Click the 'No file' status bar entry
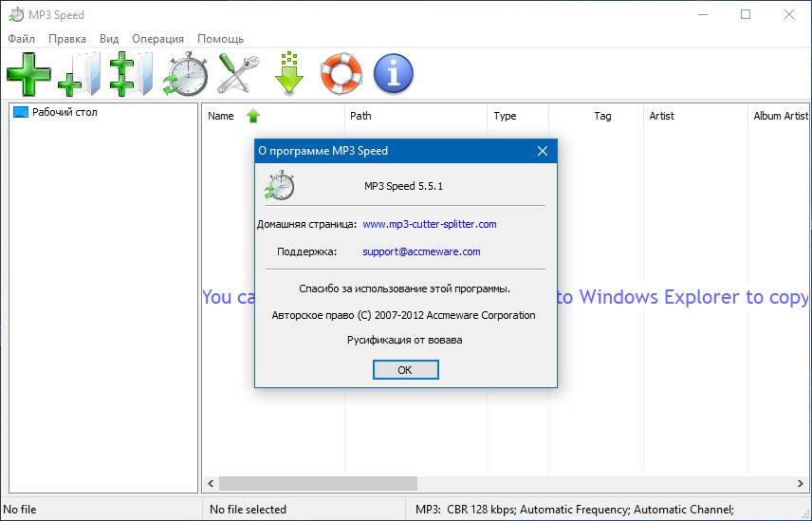 20,510
